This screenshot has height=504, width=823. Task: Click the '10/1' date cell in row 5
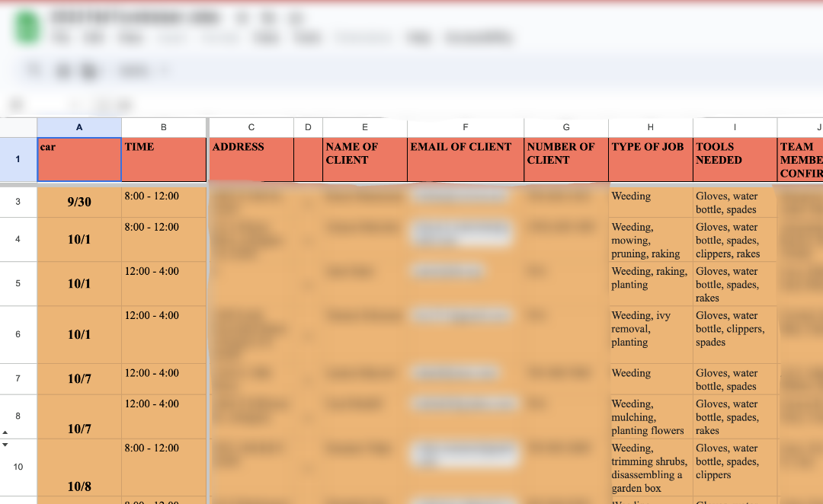(x=79, y=283)
